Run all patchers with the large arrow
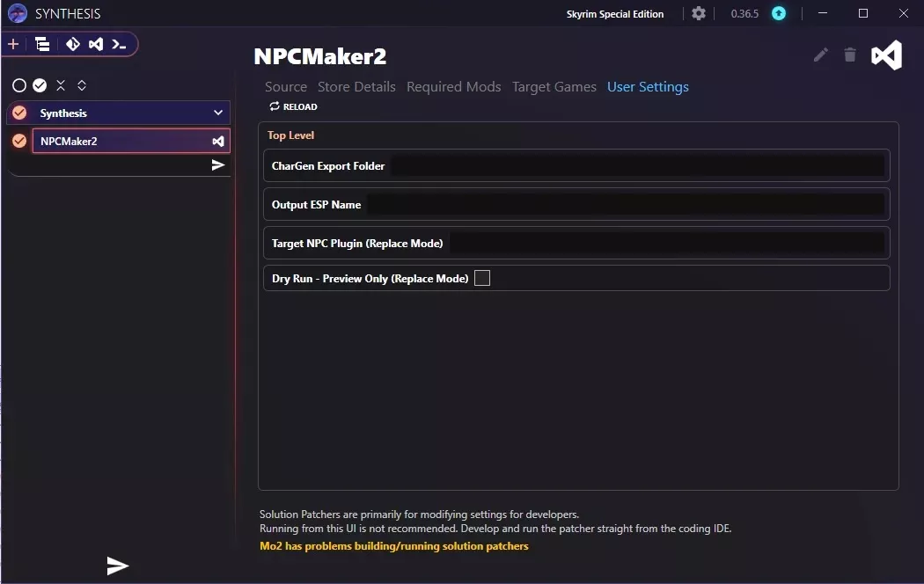The image size is (924, 584). [x=118, y=566]
